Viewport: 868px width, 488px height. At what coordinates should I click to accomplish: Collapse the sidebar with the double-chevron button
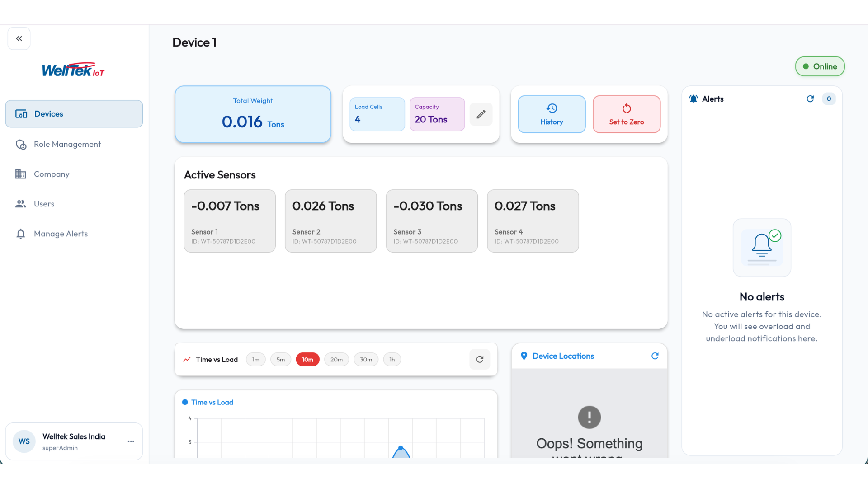[19, 38]
